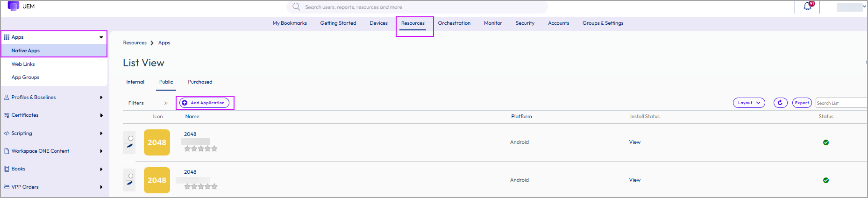Click the search magnifier icon
Viewport: 868px width, 198px height.
click(296, 7)
